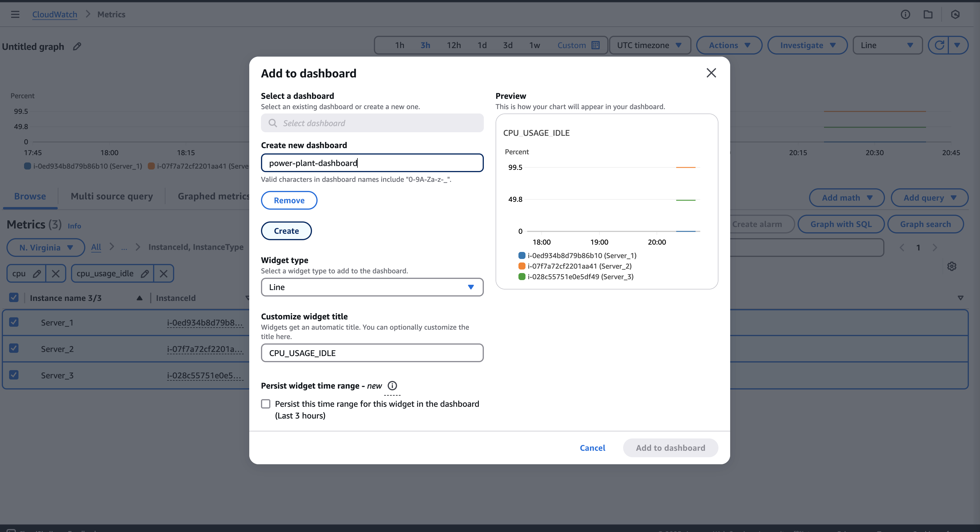
Task: Select the 3d time range
Action: (x=508, y=45)
